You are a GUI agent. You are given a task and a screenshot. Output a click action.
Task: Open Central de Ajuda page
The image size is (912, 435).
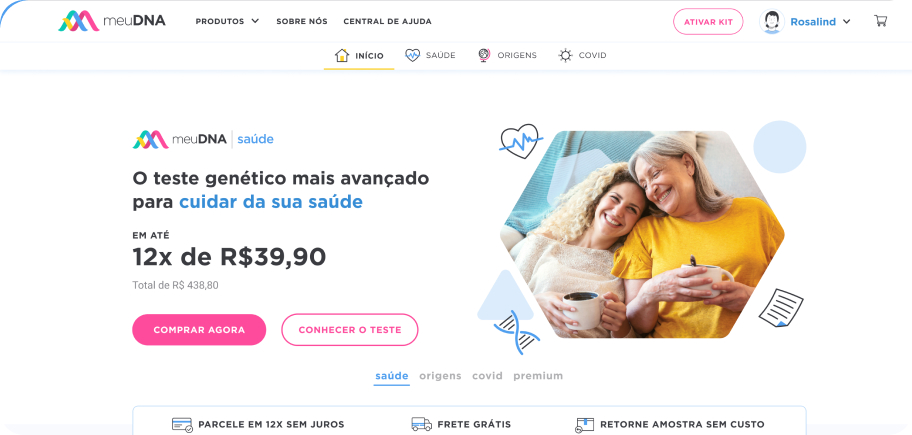(x=387, y=22)
